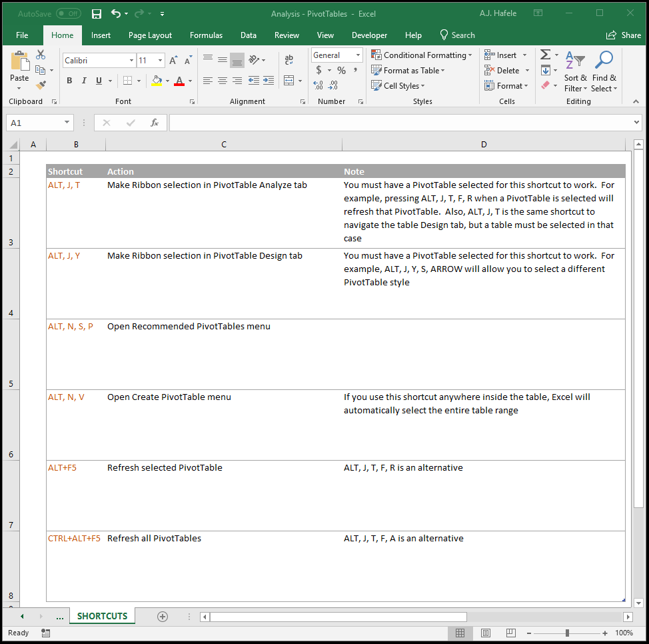This screenshot has height=644, width=649.
Task: Click the Name Box showing A1
Action: click(40, 123)
